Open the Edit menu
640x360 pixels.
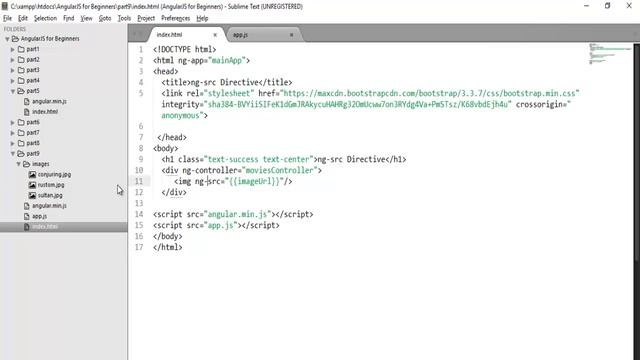(23, 18)
